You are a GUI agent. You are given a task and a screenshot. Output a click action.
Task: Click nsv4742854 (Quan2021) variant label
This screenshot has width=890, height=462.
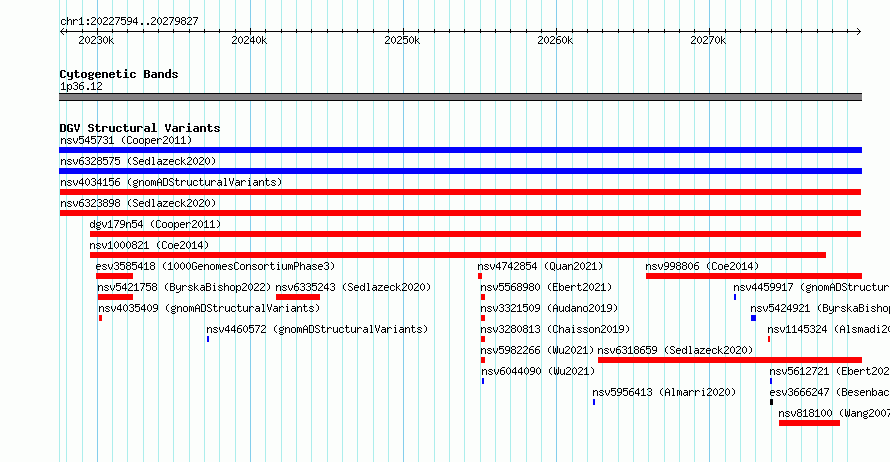point(540,266)
